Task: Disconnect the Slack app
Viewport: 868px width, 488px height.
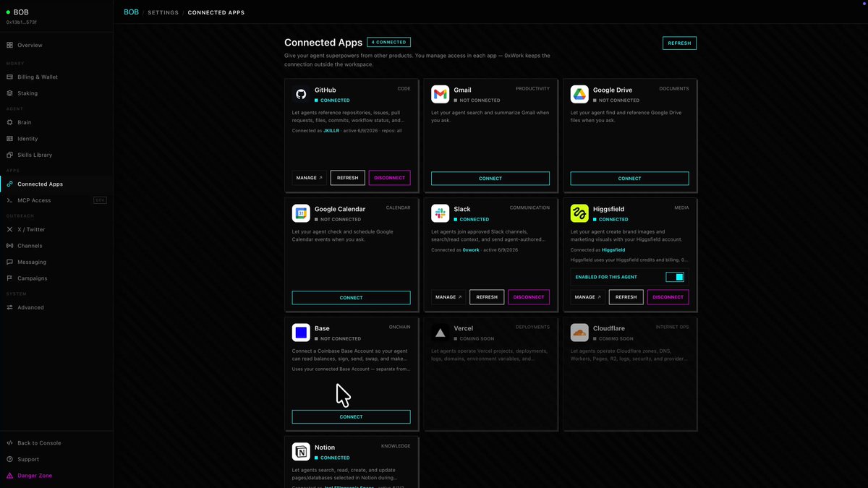Action: 529,297
